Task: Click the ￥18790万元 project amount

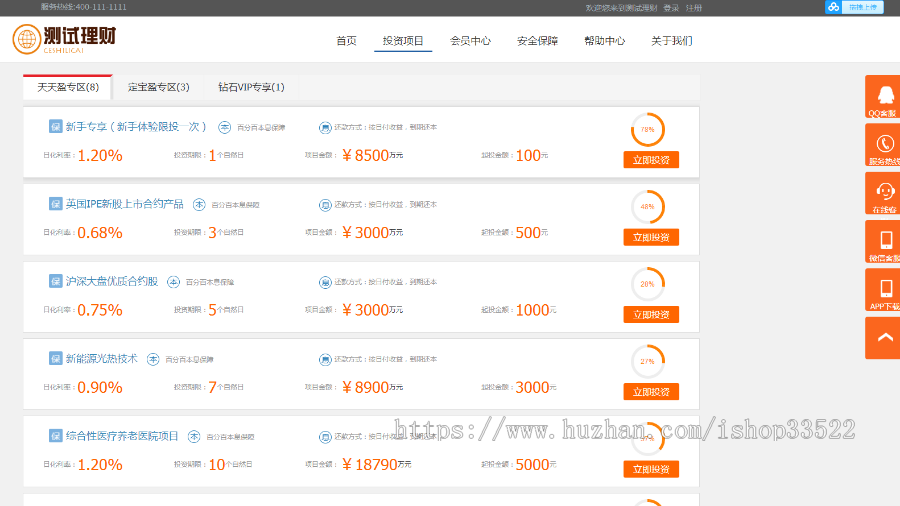Action: 377,465
